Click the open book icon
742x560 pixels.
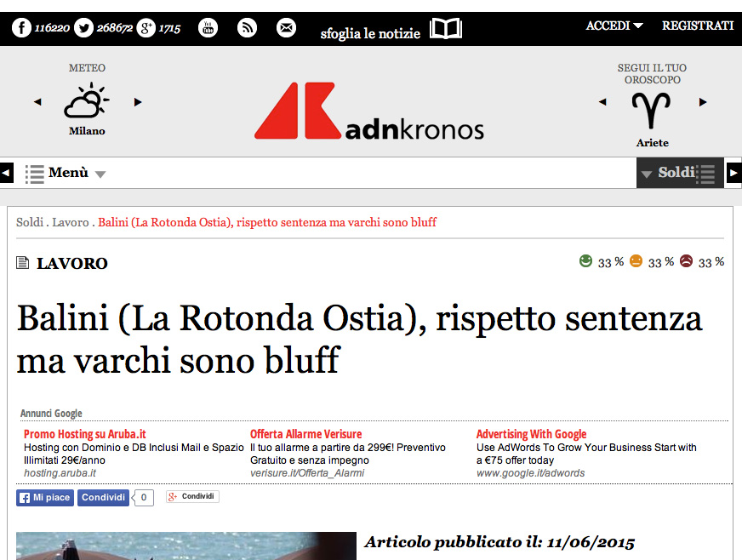click(446, 28)
